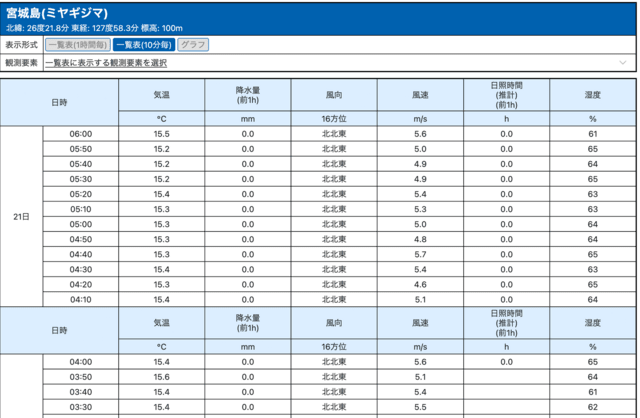The image size is (640, 418).
Task: Click the second 湿度 column header
Action: [x=593, y=323]
